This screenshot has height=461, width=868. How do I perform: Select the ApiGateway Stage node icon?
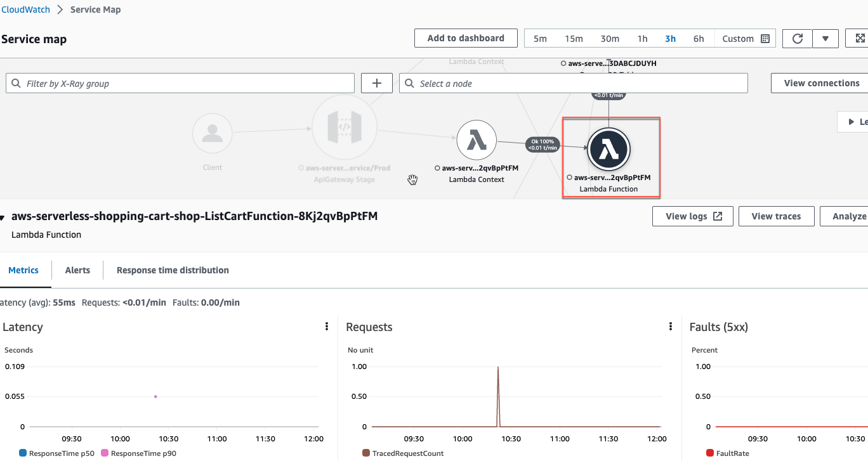345,129
